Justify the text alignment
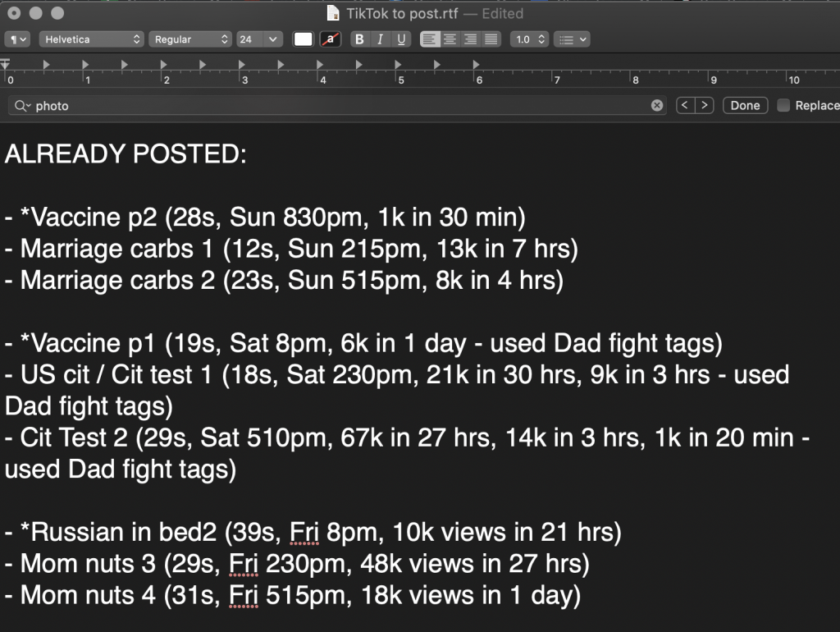The width and height of the screenshot is (840, 632). tap(491, 39)
